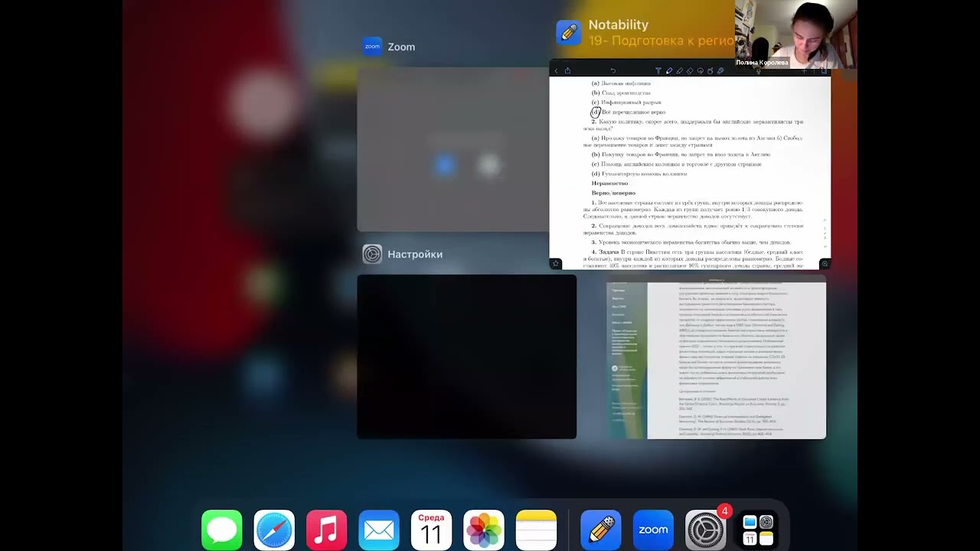The width and height of the screenshot is (980, 551).
Task: Open the Notes app in the dock
Action: click(536, 530)
